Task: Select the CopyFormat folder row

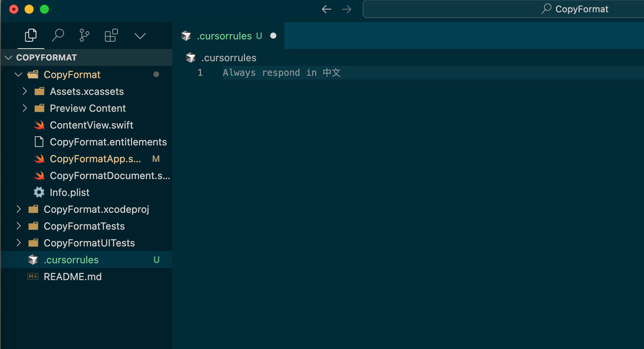Action: pos(87,74)
